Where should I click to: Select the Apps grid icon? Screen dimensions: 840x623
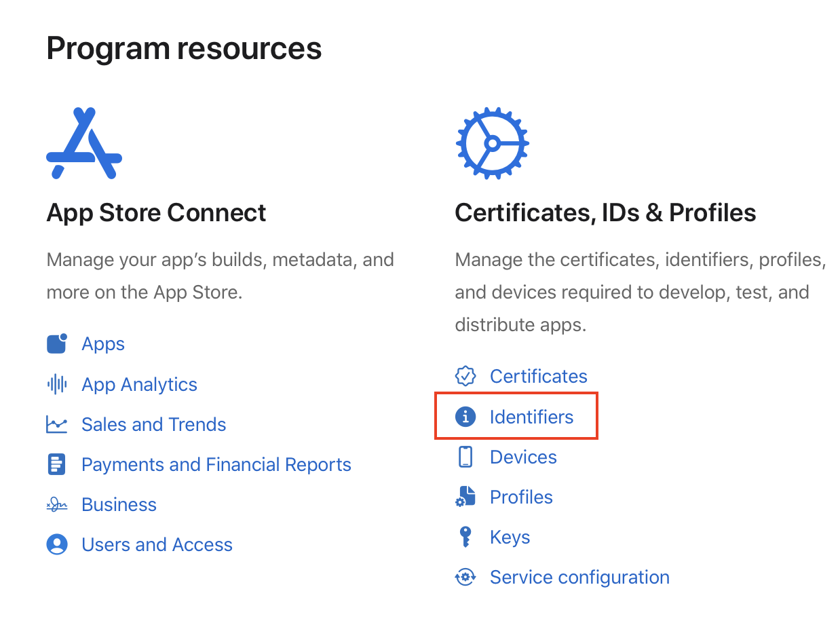click(x=57, y=343)
